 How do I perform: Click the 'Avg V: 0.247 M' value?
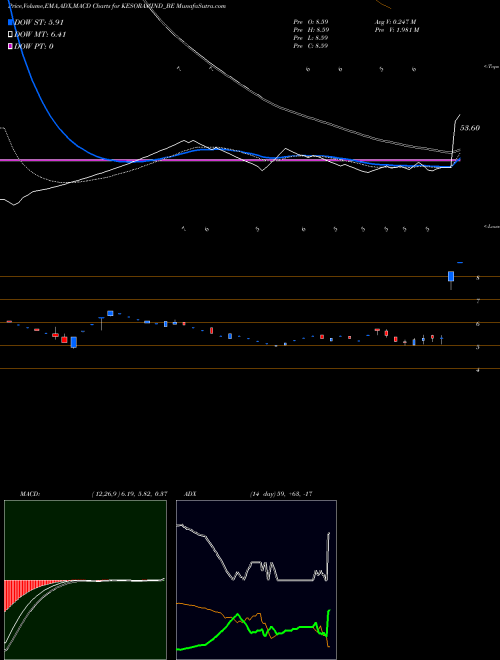tap(395, 22)
